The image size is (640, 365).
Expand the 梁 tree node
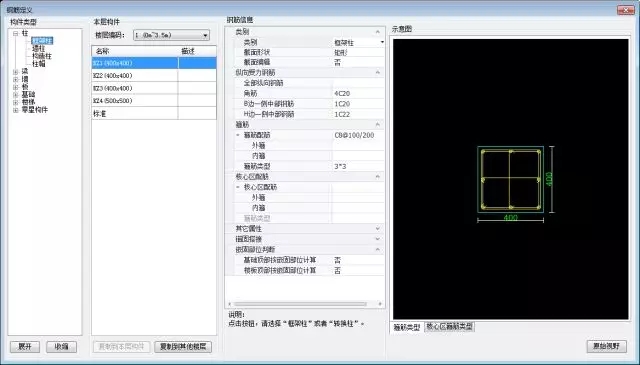tap(16, 72)
